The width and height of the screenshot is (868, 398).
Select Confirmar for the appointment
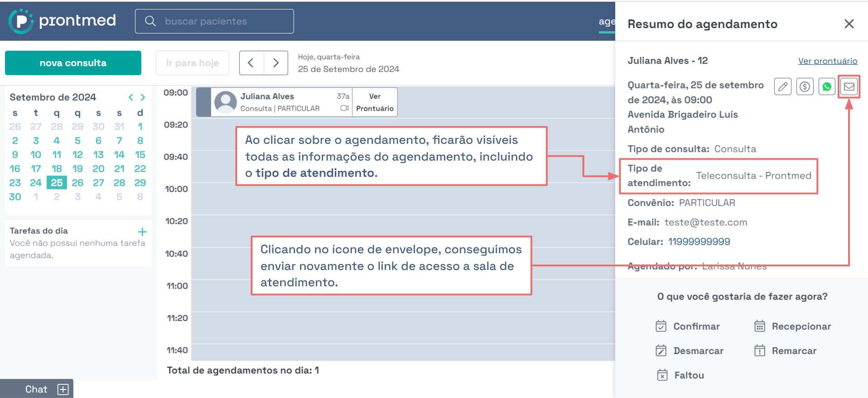click(688, 326)
